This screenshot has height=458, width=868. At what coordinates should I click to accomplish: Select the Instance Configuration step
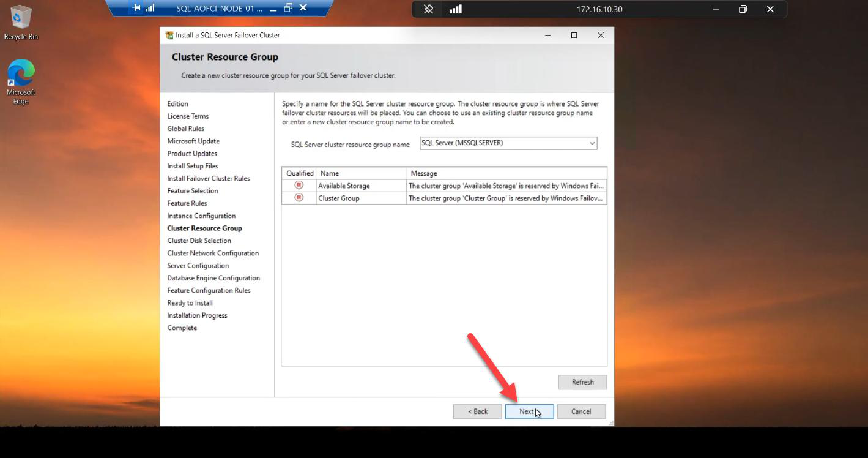(x=201, y=216)
